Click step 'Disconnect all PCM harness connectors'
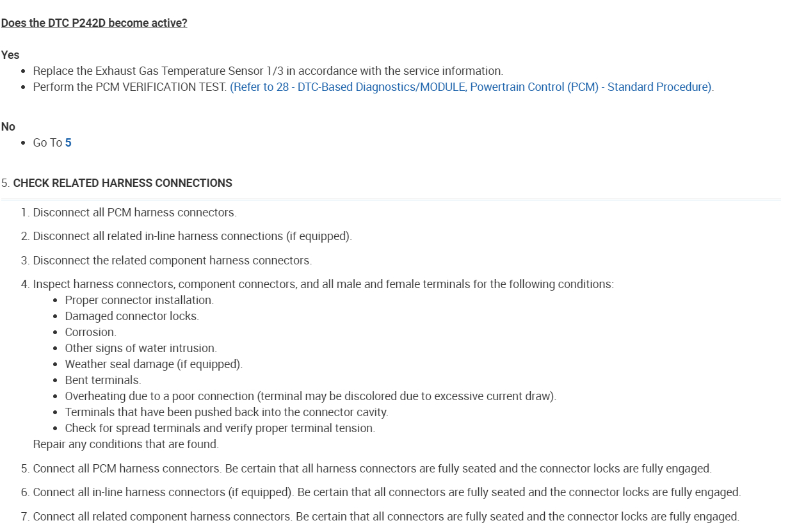The width and height of the screenshot is (806, 532). [x=134, y=213]
